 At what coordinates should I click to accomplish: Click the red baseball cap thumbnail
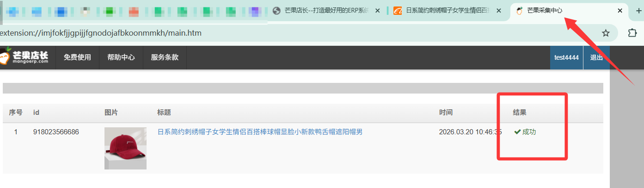click(125, 148)
